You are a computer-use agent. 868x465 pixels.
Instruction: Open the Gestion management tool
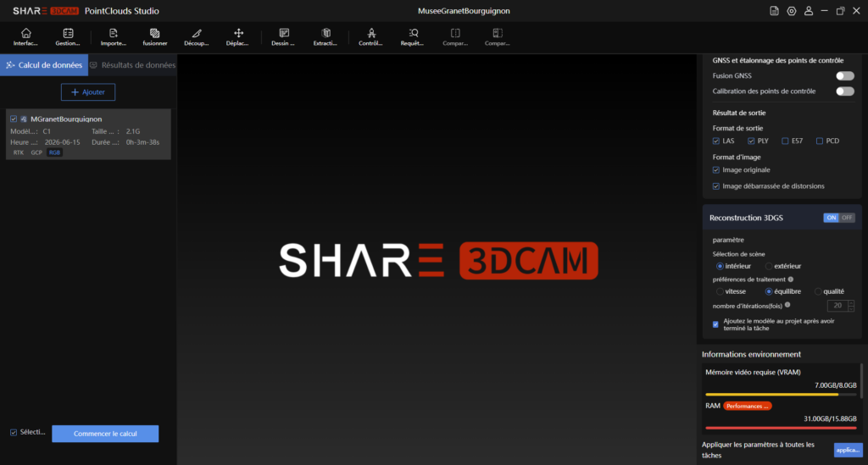68,37
